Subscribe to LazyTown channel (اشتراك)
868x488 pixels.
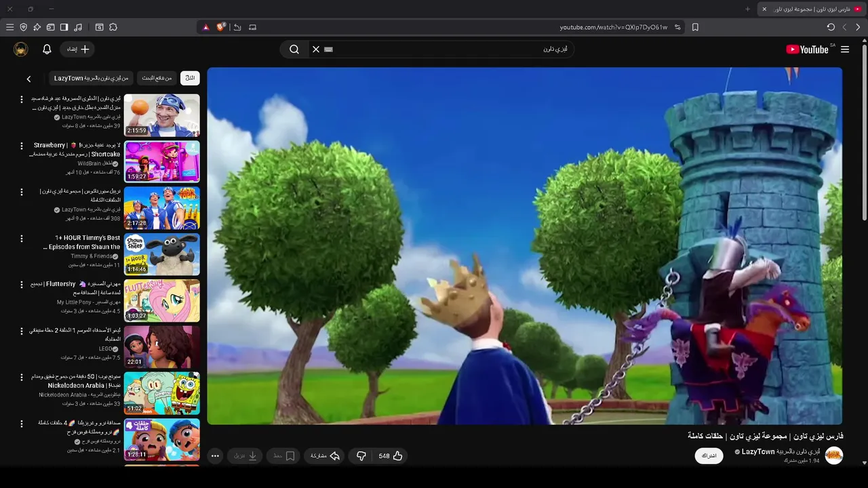pyautogui.click(x=709, y=455)
